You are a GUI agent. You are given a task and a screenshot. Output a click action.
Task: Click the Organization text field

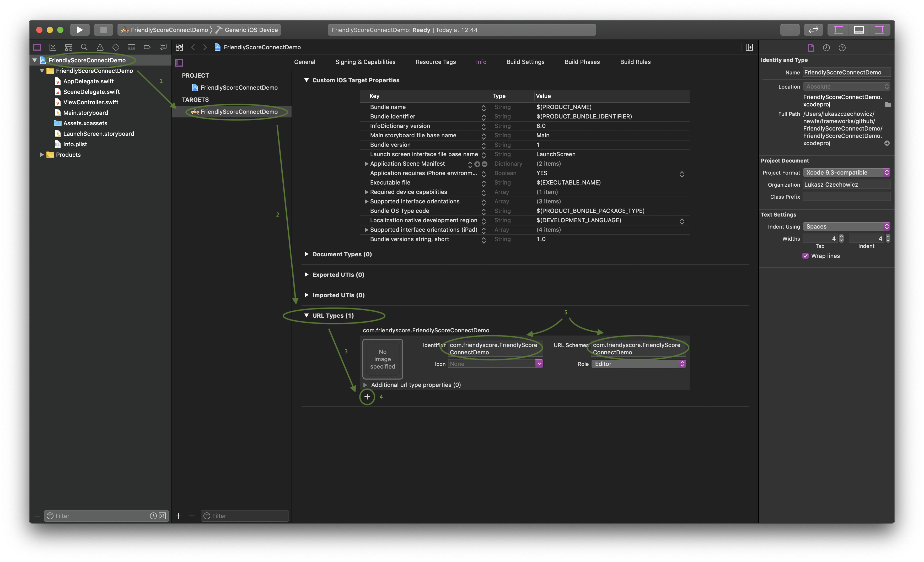point(846,185)
